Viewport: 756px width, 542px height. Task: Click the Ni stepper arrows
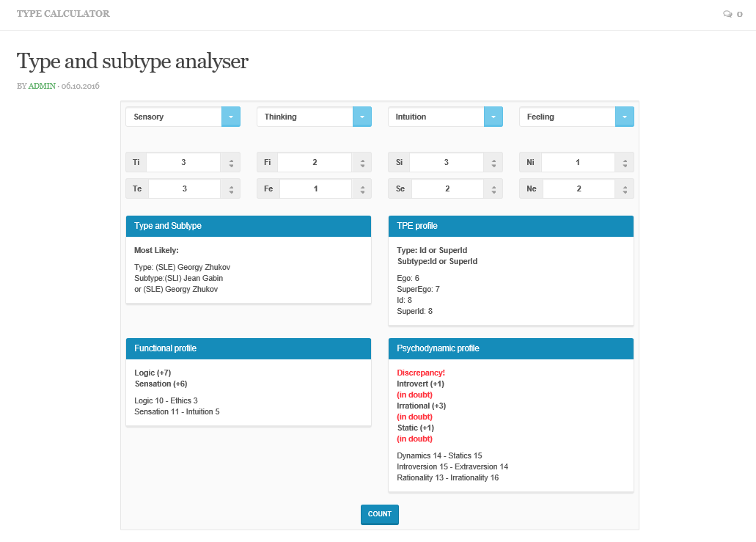click(x=624, y=163)
